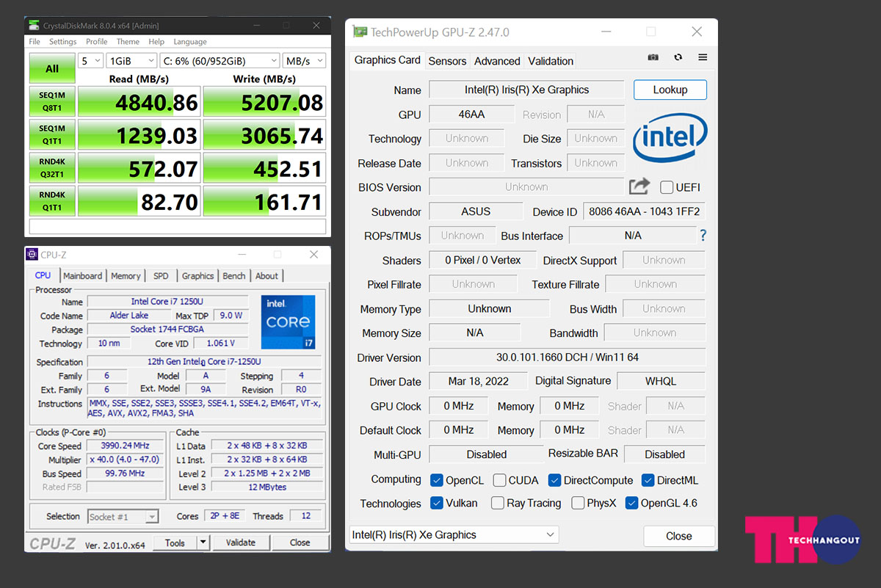This screenshot has height=588, width=881.
Task: Click the CPU-Z title bar app icon
Action: [32, 255]
